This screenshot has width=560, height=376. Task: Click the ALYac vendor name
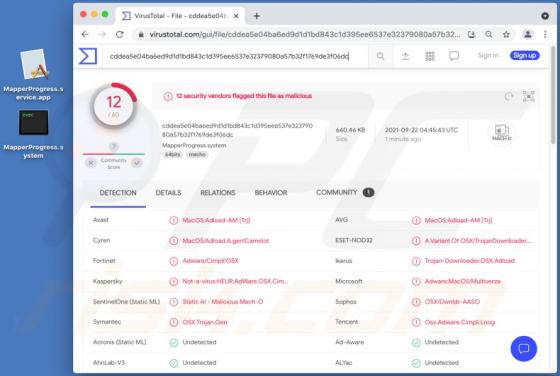pos(343,362)
